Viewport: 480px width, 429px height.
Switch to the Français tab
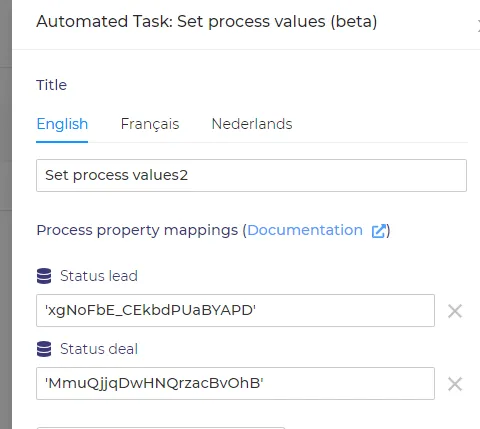[x=150, y=124]
